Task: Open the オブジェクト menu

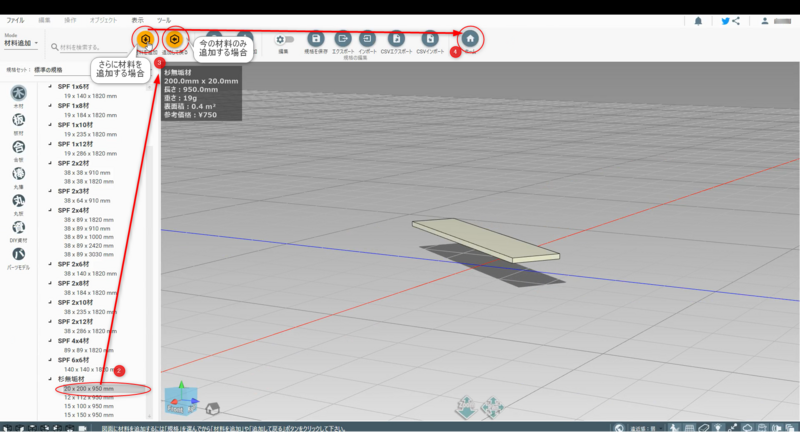Action: click(103, 20)
